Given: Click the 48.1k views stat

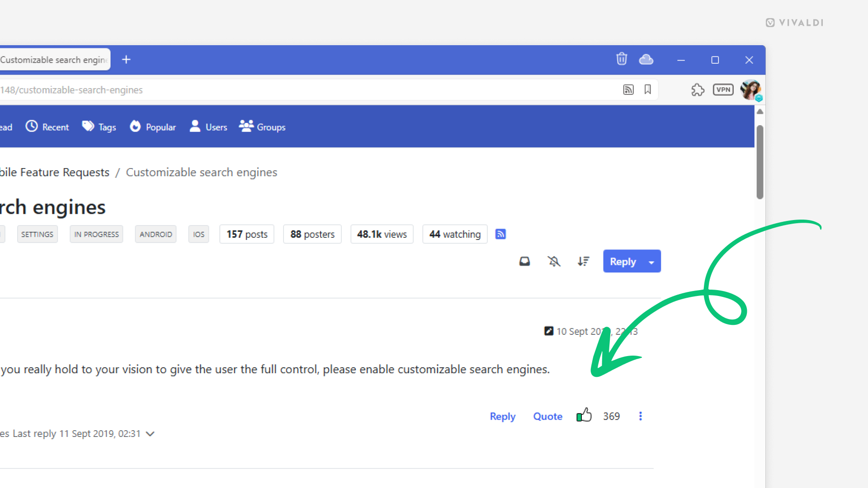Looking at the screenshot, I should (x=382, y=234).
